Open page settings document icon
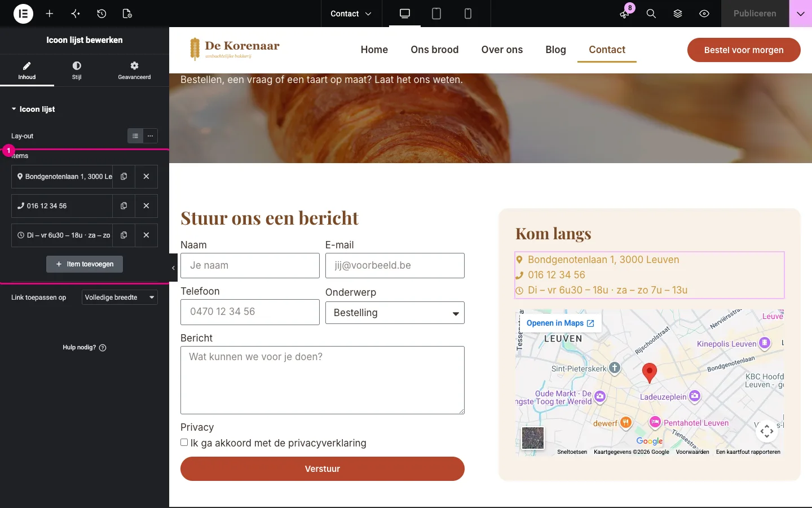The height and width of the screenshot is (508, 812). [127, 14]
